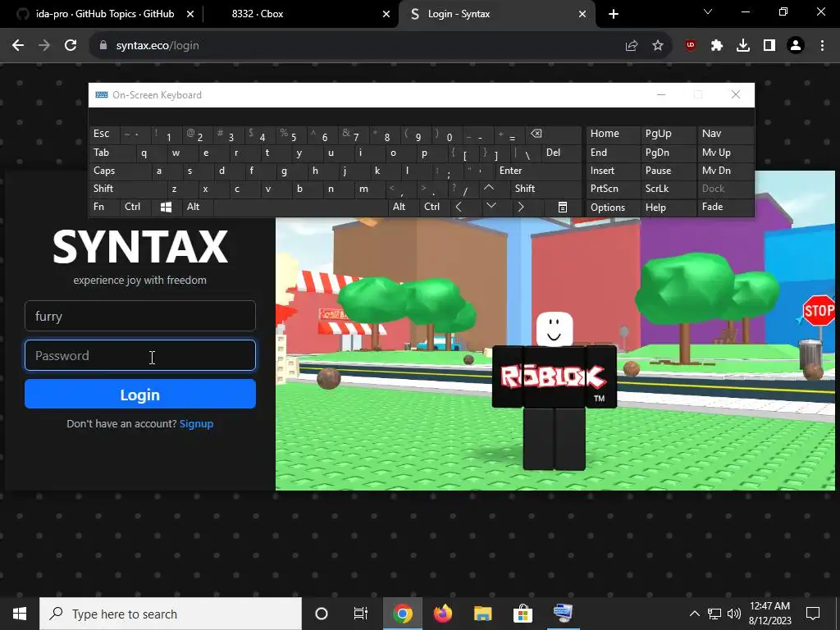Viewport: 840px width, 630px height.
Task: Open the Chrome three-dot menu
Action: click(822, 46)
